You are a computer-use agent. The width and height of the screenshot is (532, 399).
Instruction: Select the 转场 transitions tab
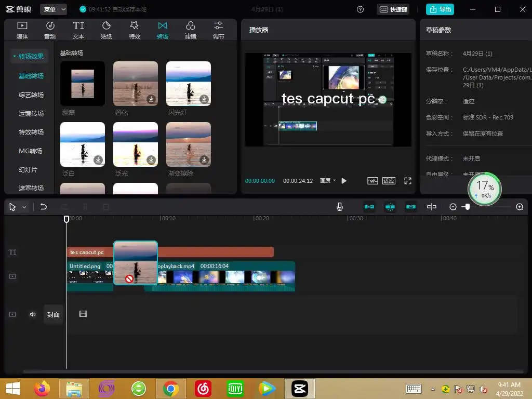click(x=163, y=30)
